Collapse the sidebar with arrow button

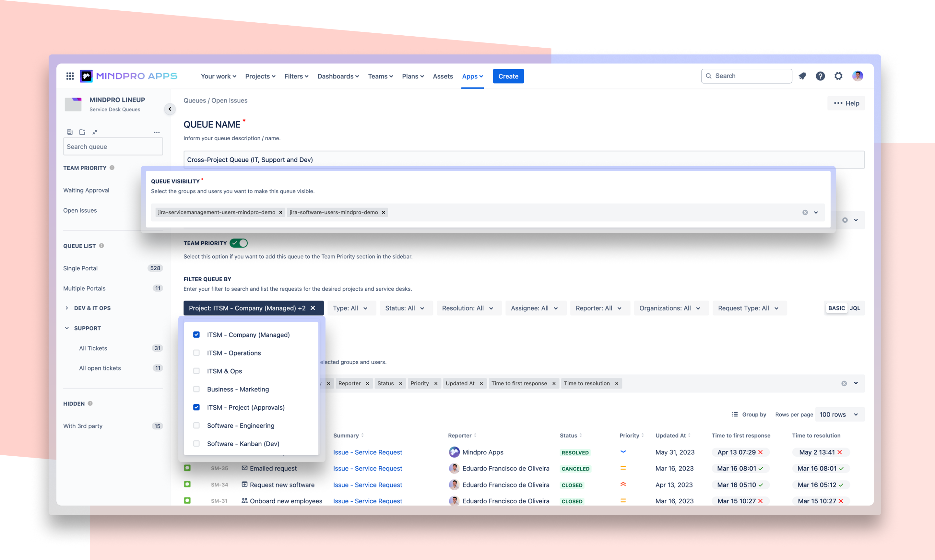click(x=170, y=109)
